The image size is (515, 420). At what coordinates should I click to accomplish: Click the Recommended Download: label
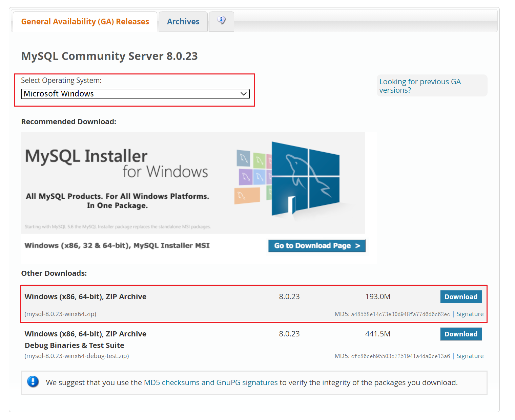point(69,122)
